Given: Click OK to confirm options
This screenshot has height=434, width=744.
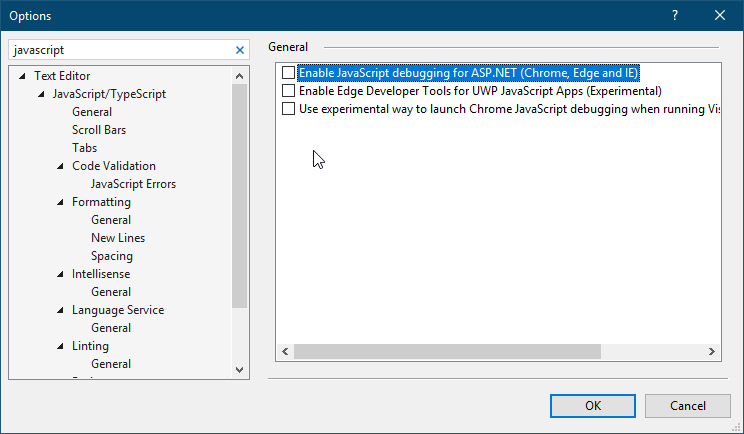Looking at the screenshot, I should 592,405.
